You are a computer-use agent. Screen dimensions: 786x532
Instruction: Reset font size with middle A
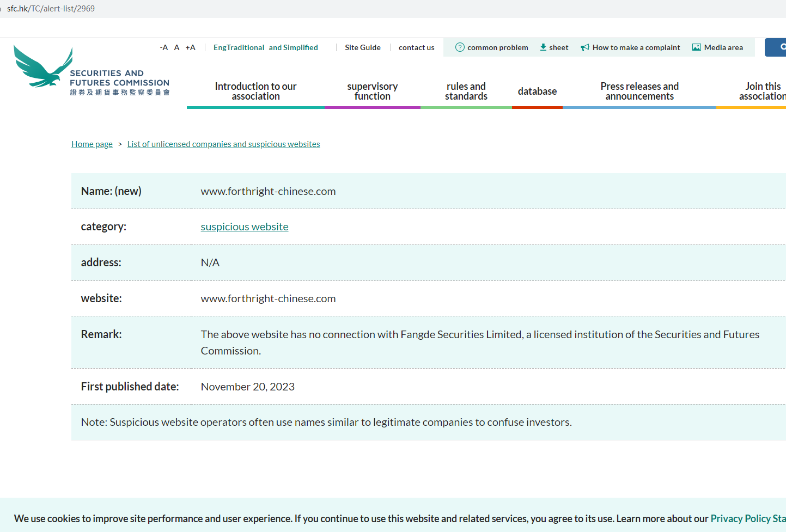[x=176, y=47]
